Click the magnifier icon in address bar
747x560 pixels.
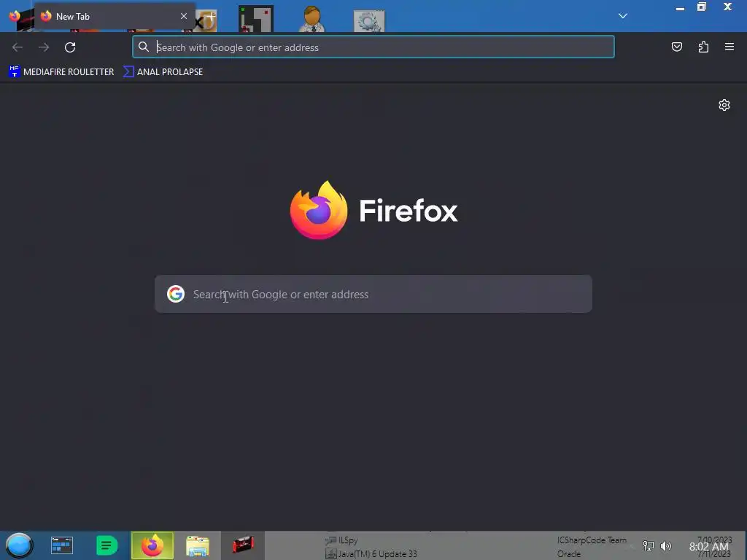point(144,47)
